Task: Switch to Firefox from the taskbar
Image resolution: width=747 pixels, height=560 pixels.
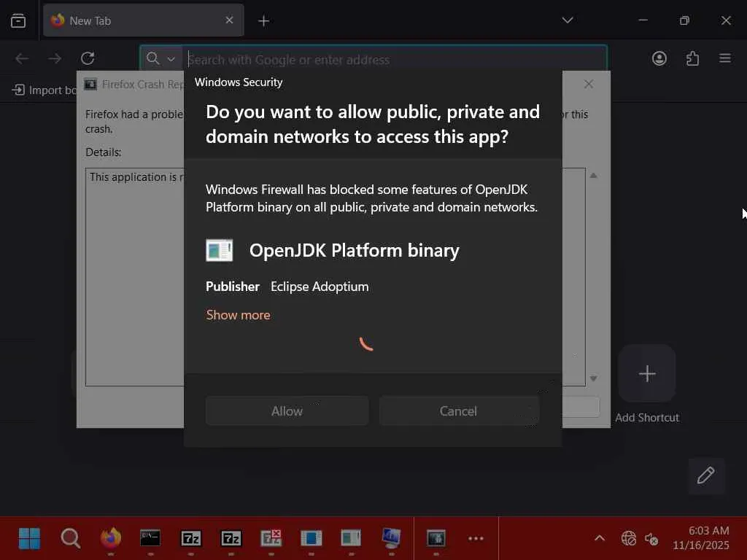Action: (x=111, y=539)
